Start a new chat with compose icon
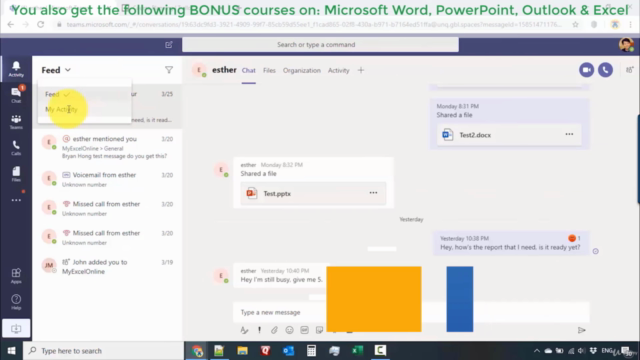The width and height of the screenshot is (640, 360). coord(169,44)
